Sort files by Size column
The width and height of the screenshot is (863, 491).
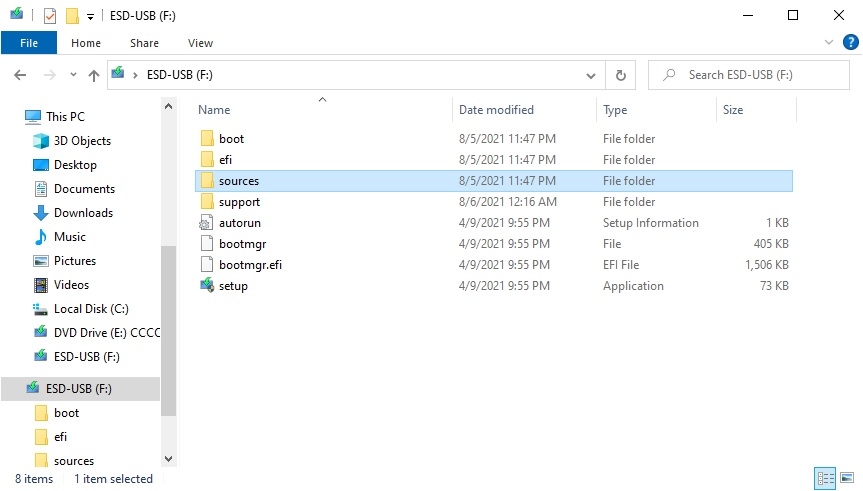(733, 110)
